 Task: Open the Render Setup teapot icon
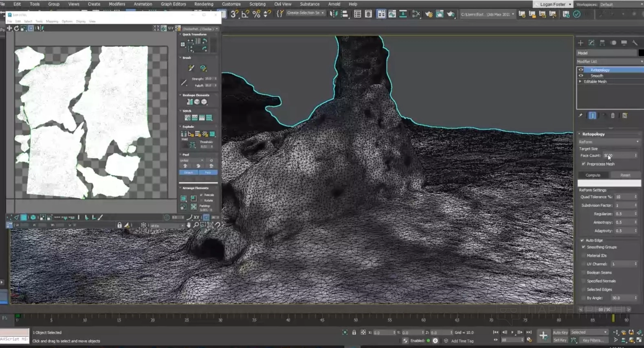point(429,14)
